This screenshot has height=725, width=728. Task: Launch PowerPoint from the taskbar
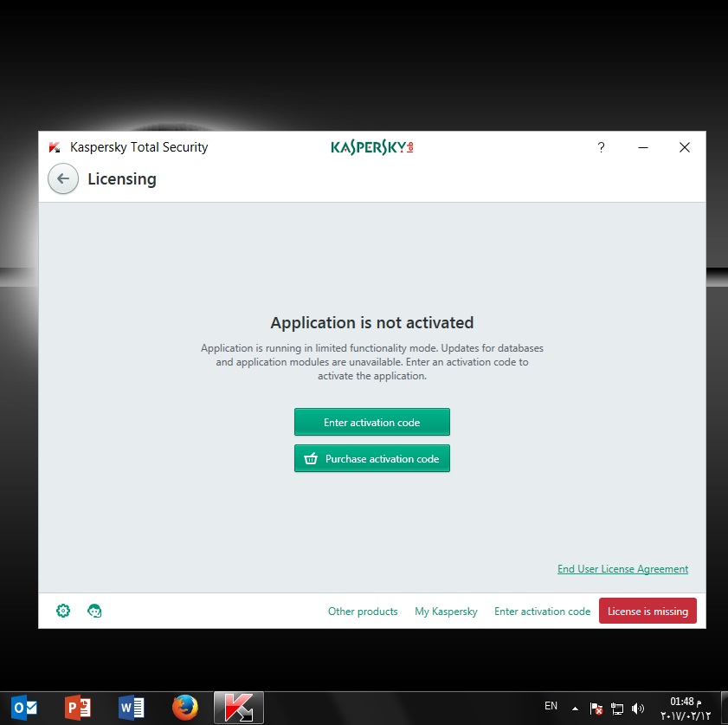coord(78,708)
